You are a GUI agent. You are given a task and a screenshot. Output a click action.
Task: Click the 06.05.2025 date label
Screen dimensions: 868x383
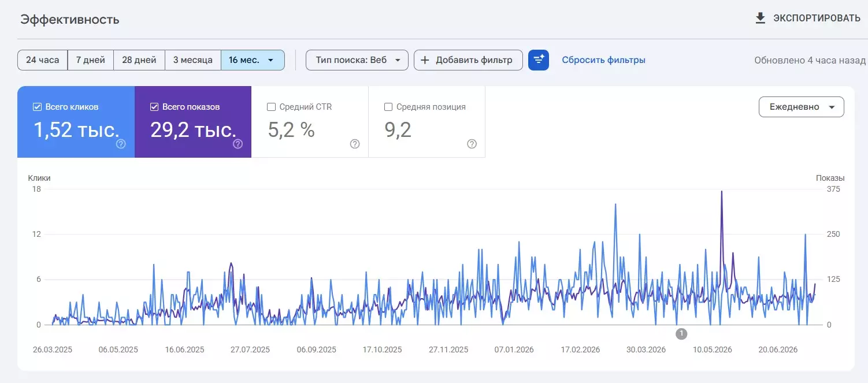click(118, 350)
